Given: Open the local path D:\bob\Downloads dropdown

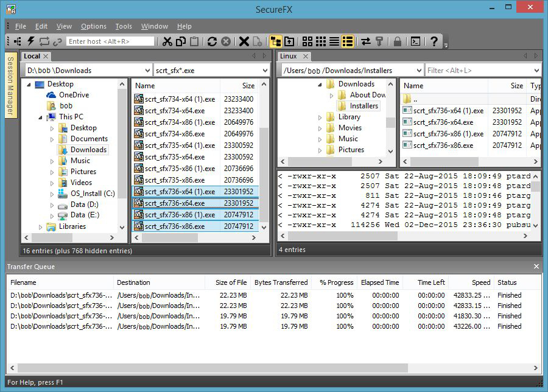Looking at the screenshot, I should coord(146,71).
